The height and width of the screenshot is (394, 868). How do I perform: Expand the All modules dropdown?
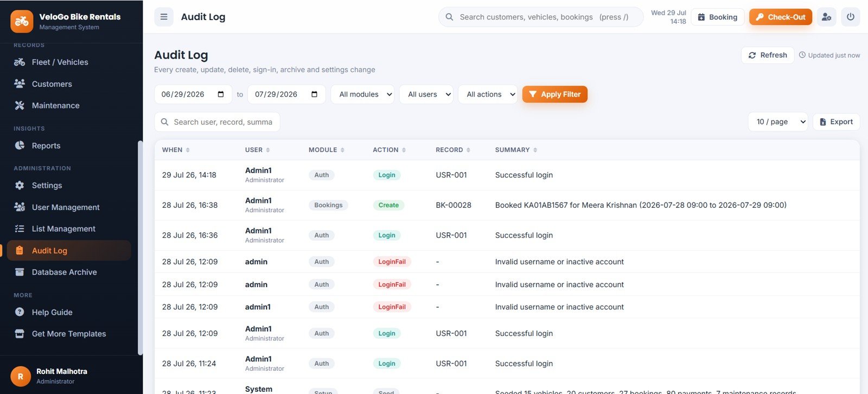[x=363, y=94]
